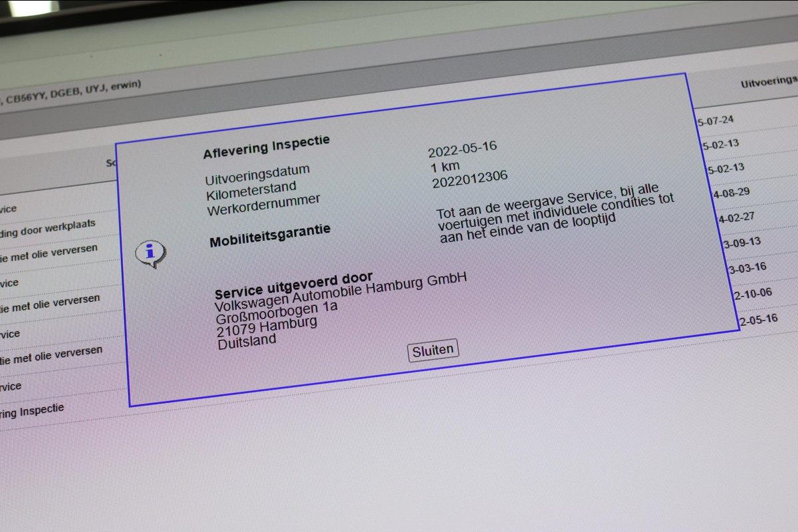The width and height of the screenshot is (798, 532).
Task: Open the 'ding door werkplaats' list row
Action: [x=48, y=227]
